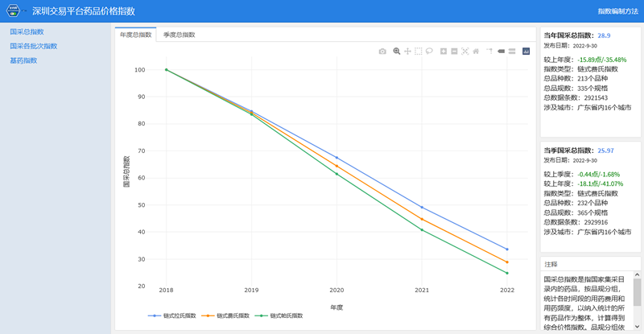The height and width of the screenshot is (334, 644).
Task: Select the Lasso Select tool
Action: 430,52
